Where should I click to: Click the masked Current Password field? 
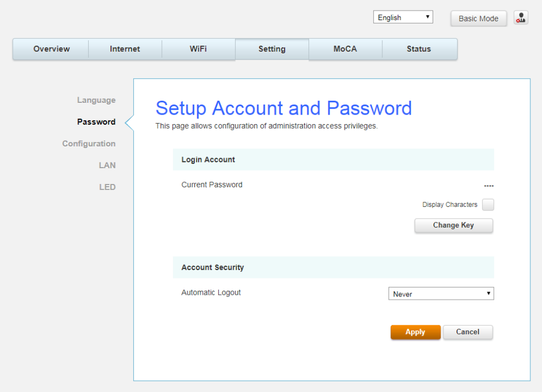pos(488,186)
